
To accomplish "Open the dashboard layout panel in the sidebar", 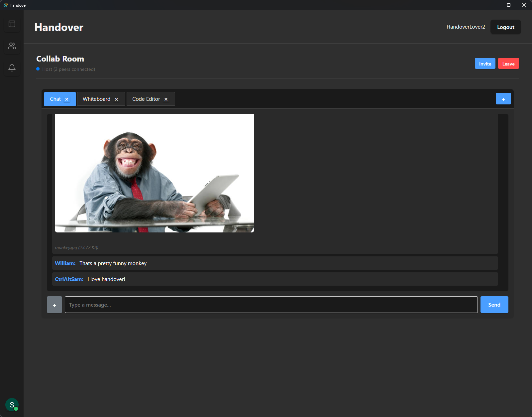I will (x=12, y=24).
